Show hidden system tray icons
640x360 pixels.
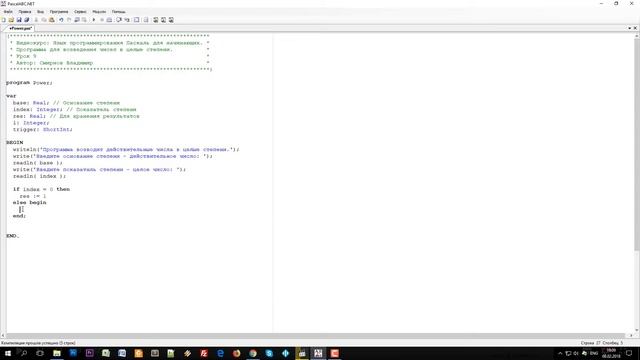click(x=560, y=353)
